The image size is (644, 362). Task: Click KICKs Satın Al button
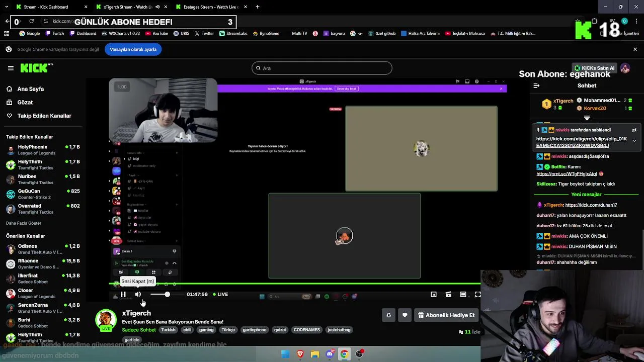(594, 68)
